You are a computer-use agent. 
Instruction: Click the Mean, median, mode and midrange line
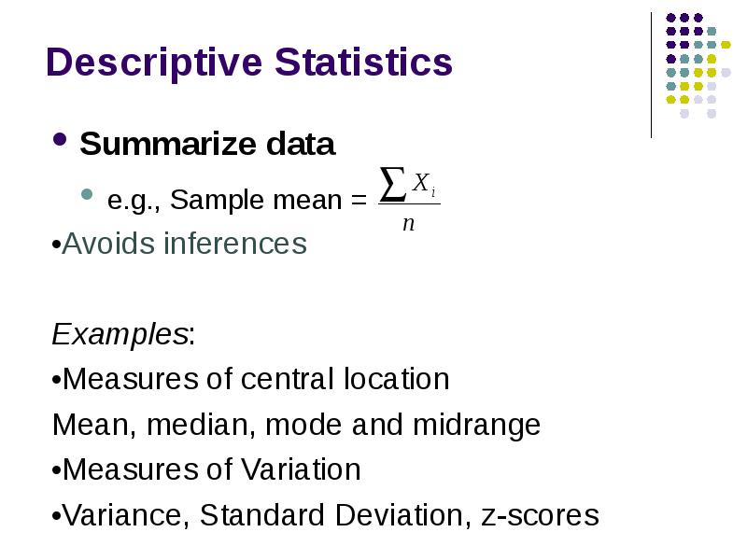[297, 425]
